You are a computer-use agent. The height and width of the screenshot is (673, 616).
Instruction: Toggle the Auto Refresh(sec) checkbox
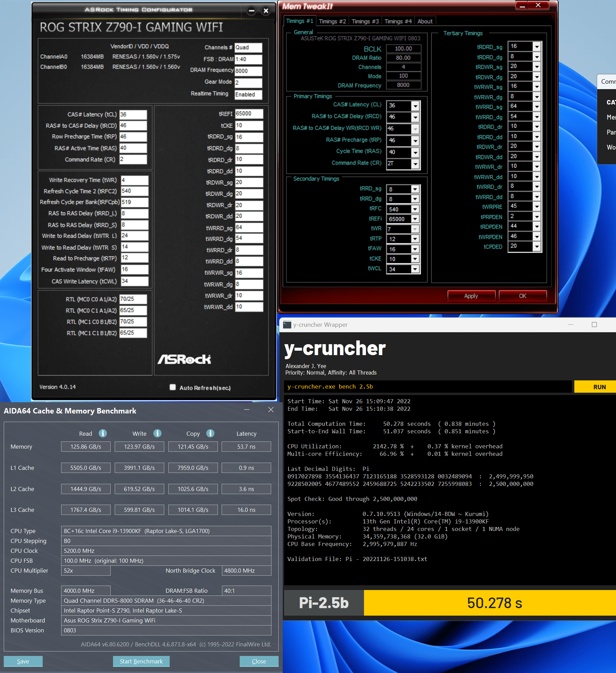pyautogui.click(x=173, y=387)
